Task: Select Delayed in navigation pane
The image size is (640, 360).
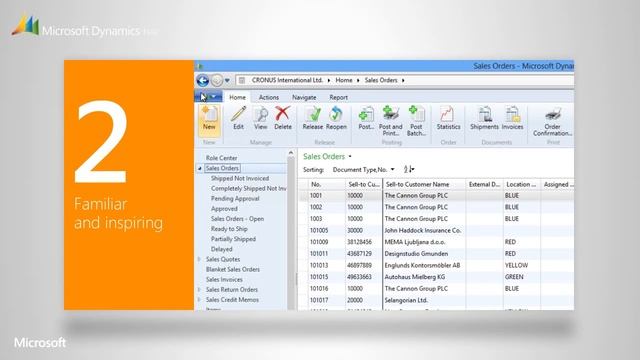Action: (222, 249)
